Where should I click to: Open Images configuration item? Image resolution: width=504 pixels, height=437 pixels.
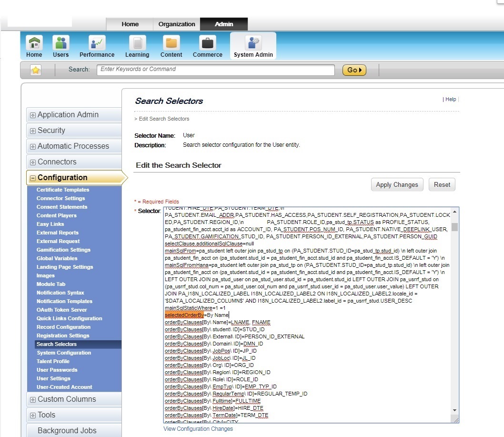pyautogui.click(x=46, y=275)
